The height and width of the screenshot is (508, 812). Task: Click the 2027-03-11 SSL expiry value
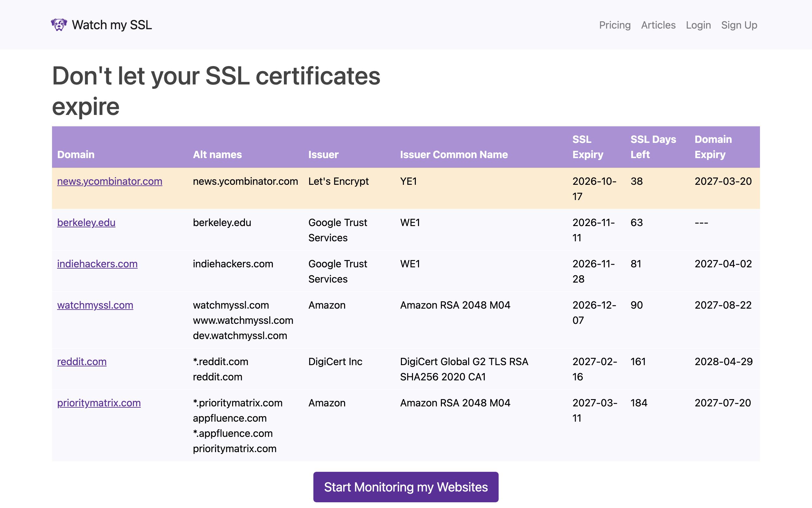[x=595, y=411]
